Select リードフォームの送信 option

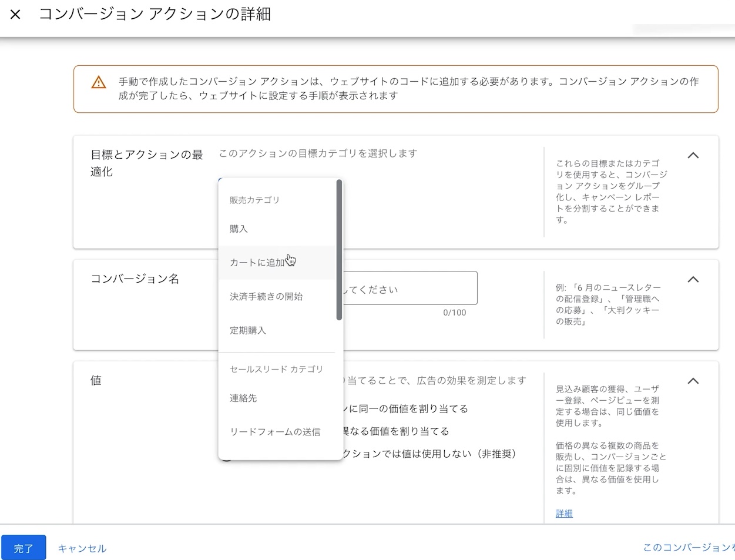[x=277, y=432]
